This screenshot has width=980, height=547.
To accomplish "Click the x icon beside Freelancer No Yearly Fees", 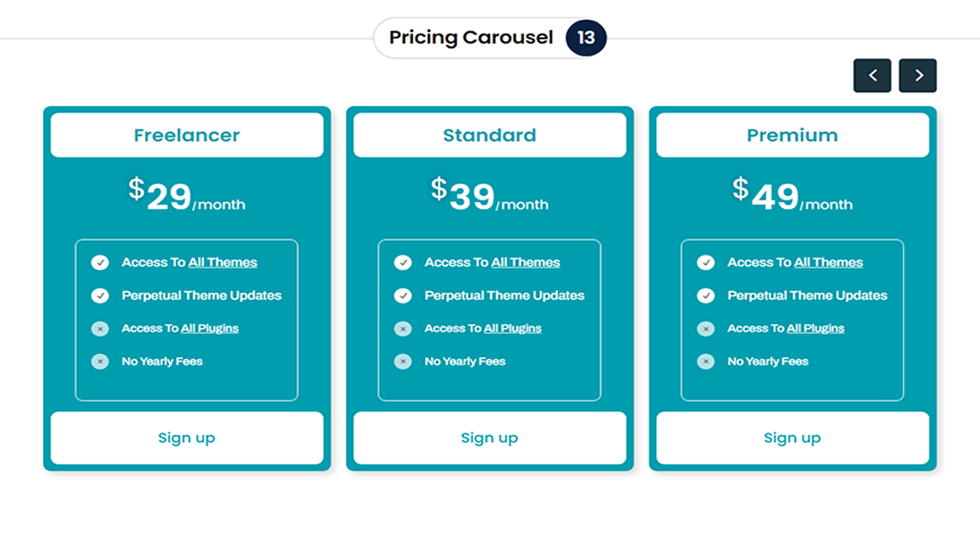I will [x=100, y=362].
